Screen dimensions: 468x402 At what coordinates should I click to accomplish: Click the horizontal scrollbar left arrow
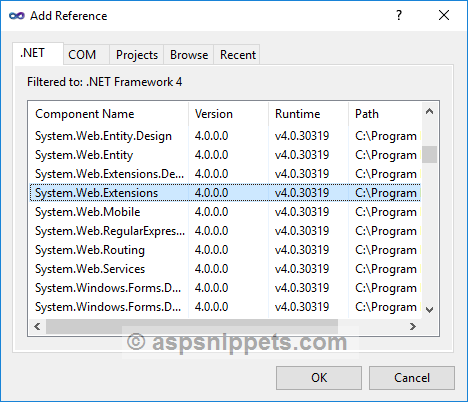(37, 326)
